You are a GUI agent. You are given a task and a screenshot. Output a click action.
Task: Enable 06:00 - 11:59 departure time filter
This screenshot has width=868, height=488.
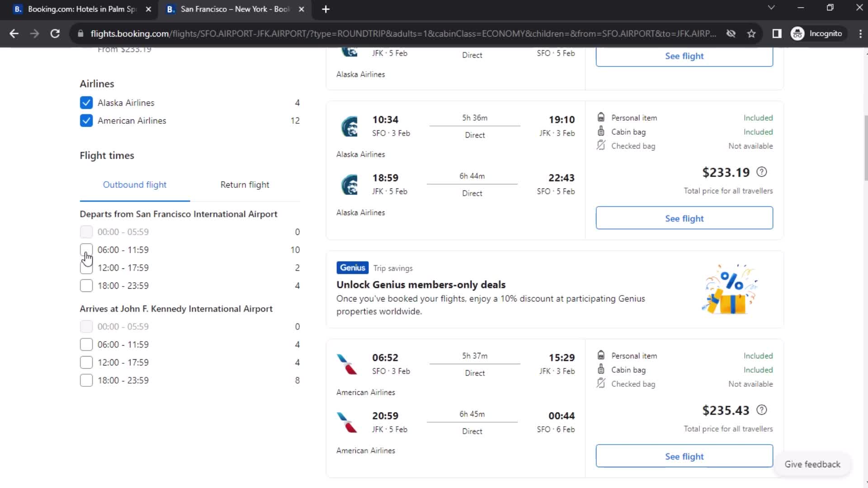click(x=85, y=250)
